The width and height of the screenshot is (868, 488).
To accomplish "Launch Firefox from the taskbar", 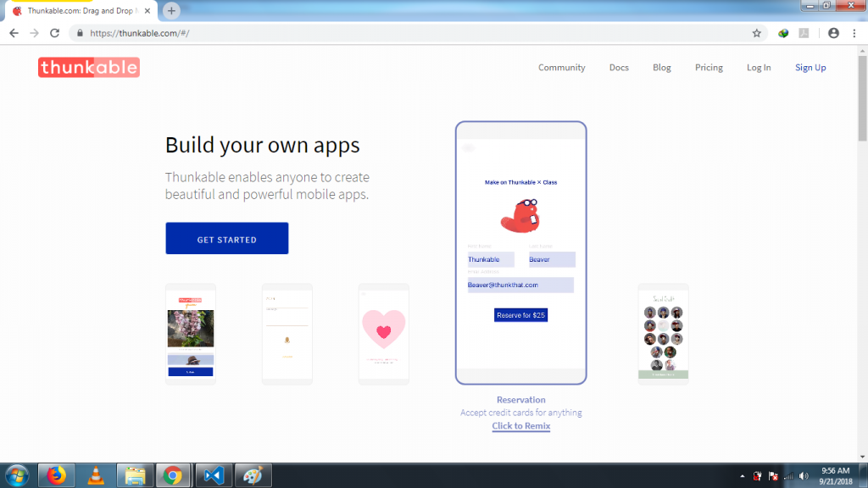I will (x=56, y=476).
